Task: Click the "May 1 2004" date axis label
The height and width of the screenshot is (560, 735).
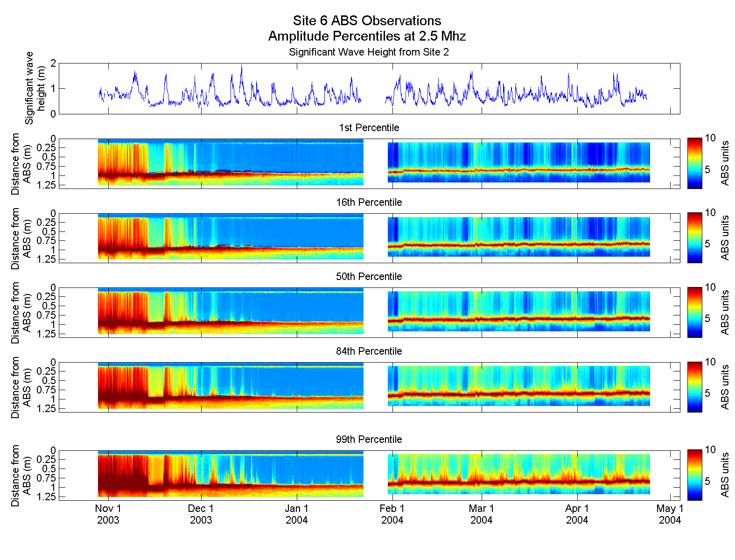Action: point(670,514)
